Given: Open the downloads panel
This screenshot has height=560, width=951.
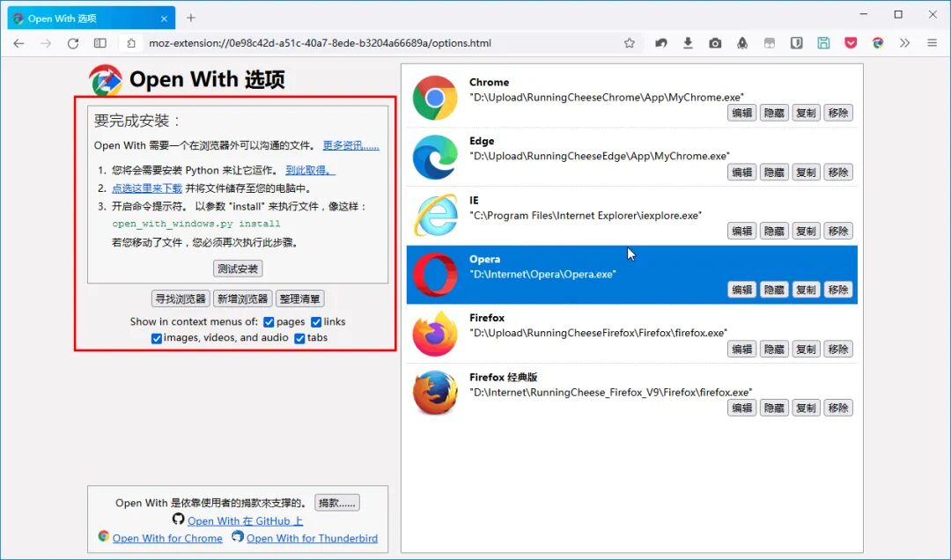Looking at the screenshot, I should tap(688, 43).
